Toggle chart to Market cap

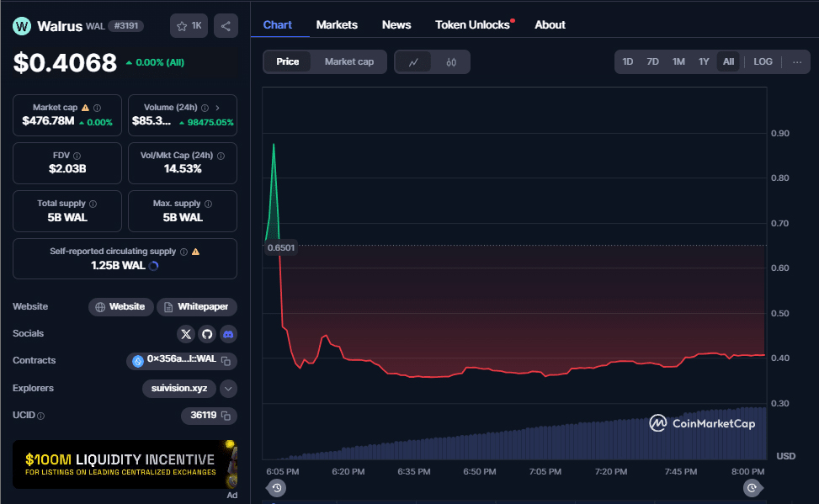[x=348, y=61]
